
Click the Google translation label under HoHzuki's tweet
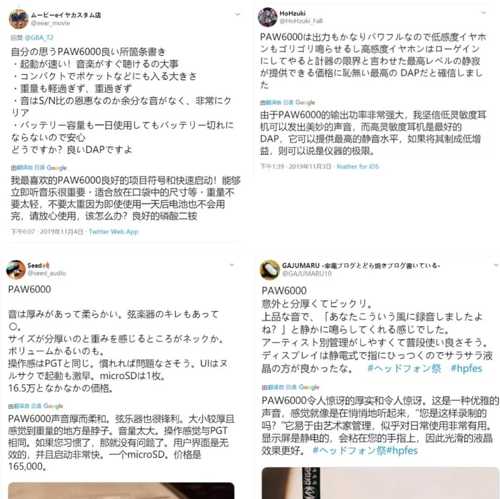(x=305, y=102)
